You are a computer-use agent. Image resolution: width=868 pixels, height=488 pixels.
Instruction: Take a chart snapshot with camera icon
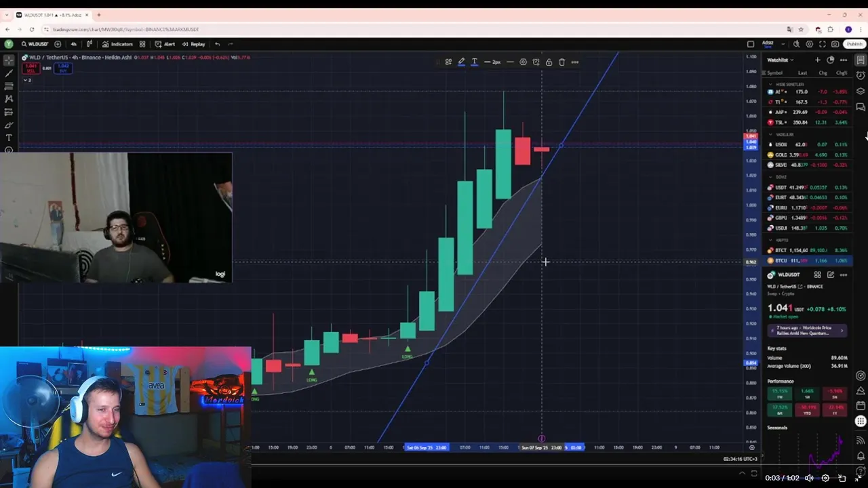tap(835, 44)
